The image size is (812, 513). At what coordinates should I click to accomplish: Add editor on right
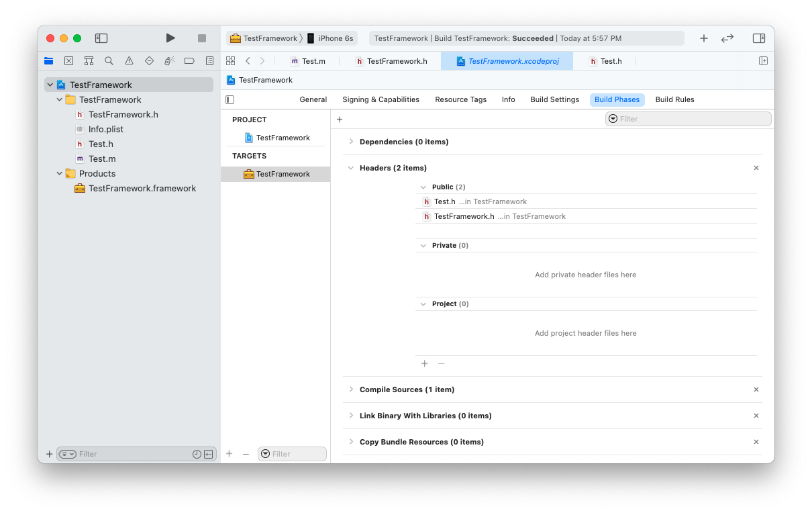[x=763, y=60]
